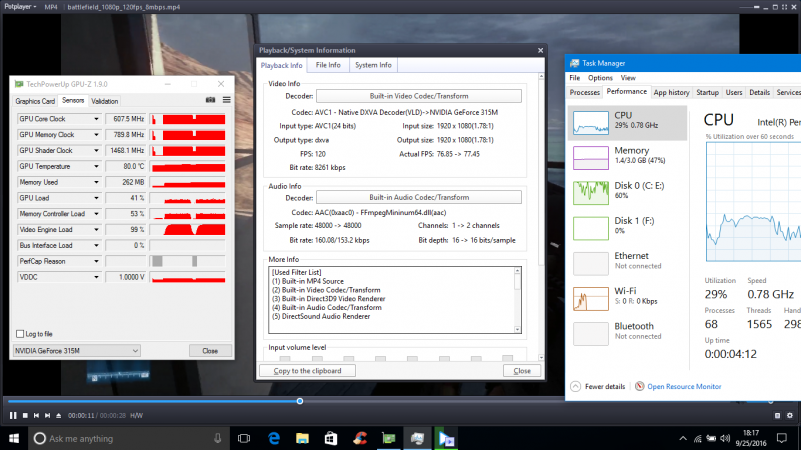Click the used filter list scrollbar down arrow

pos(517,329)
